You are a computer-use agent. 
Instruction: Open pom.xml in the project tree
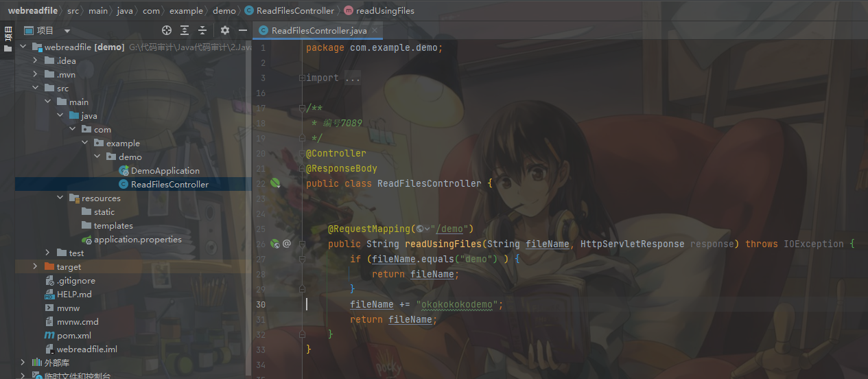click(x=74, y=335)
